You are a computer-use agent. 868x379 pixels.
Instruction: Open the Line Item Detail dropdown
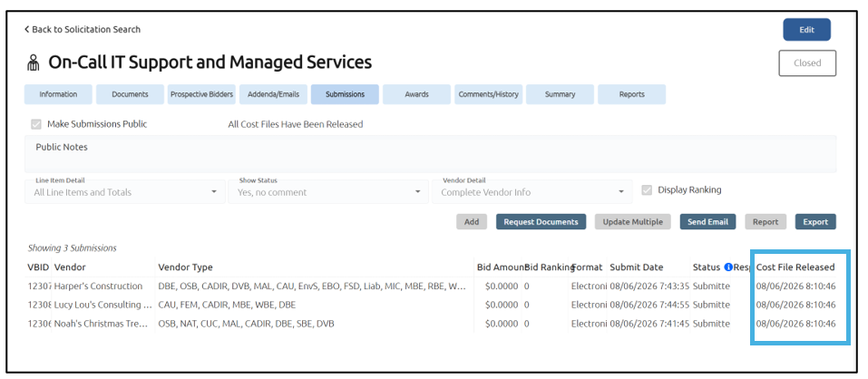pos(125,191)
